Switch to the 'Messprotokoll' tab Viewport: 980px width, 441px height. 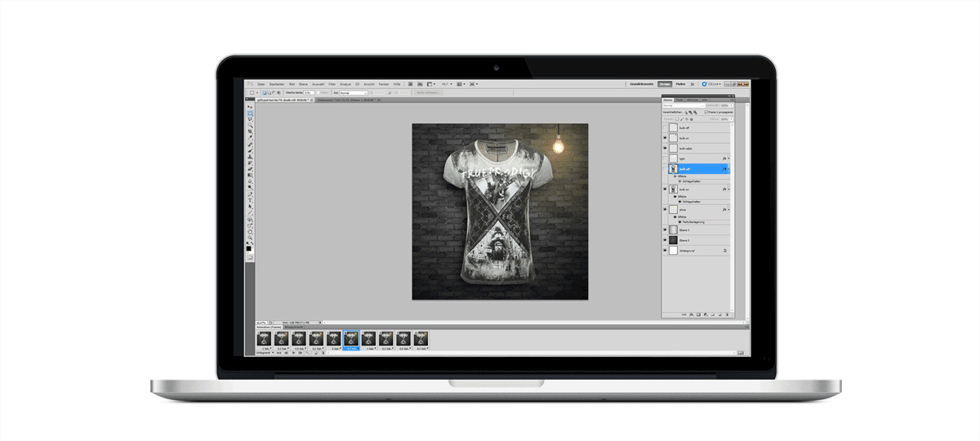coord(294,327)
